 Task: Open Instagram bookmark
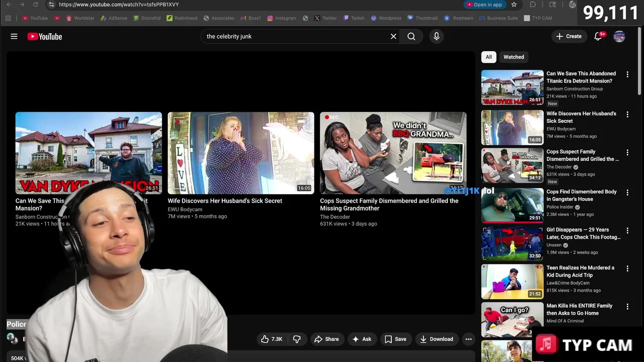click(281, 18)
